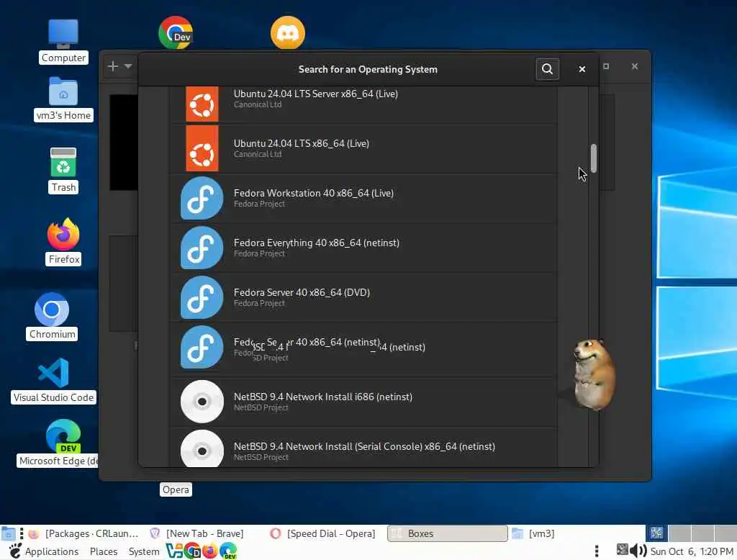This screenshot has height=560, width=737.
Task: Click the Fedora logo beside Fedora Everything 40
Action: (202, 248)
